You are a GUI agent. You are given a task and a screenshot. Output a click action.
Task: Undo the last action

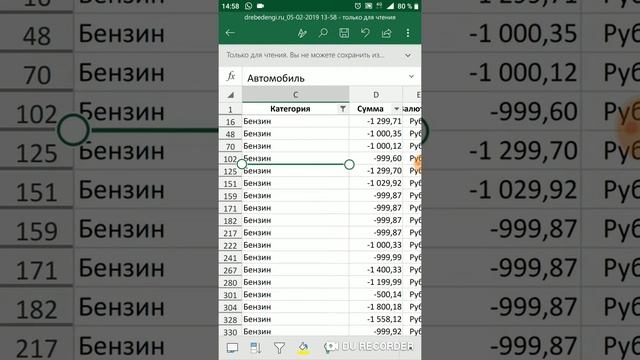tap(365, 33)
